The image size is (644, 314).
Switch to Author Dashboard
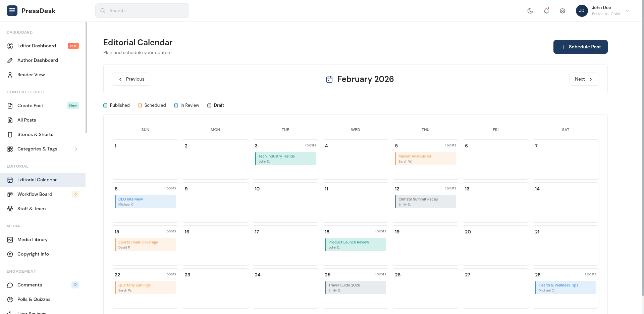[38, 60]
